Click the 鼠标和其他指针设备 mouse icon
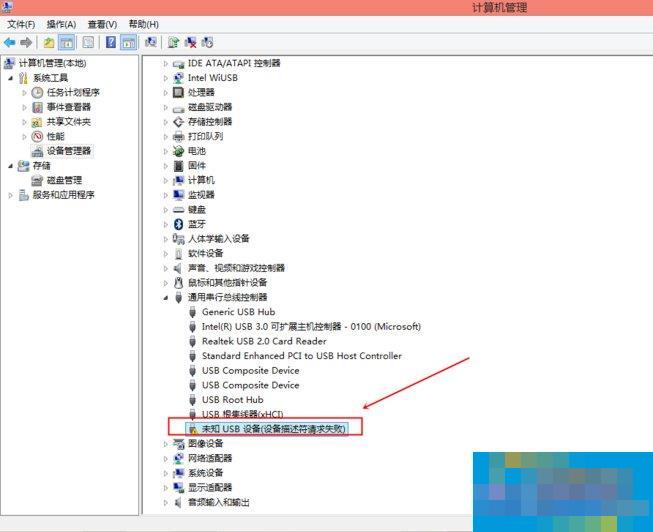Screen dimensions: 653x532 179,282
